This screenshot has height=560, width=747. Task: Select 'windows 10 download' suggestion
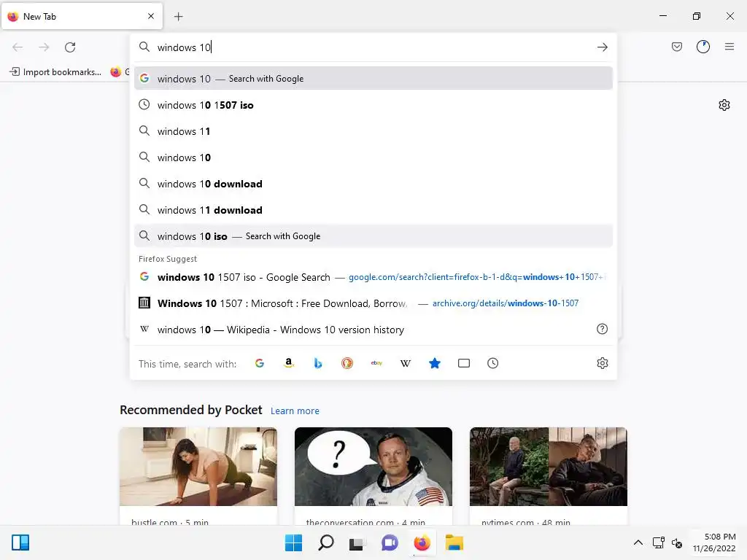click(373, 183)
